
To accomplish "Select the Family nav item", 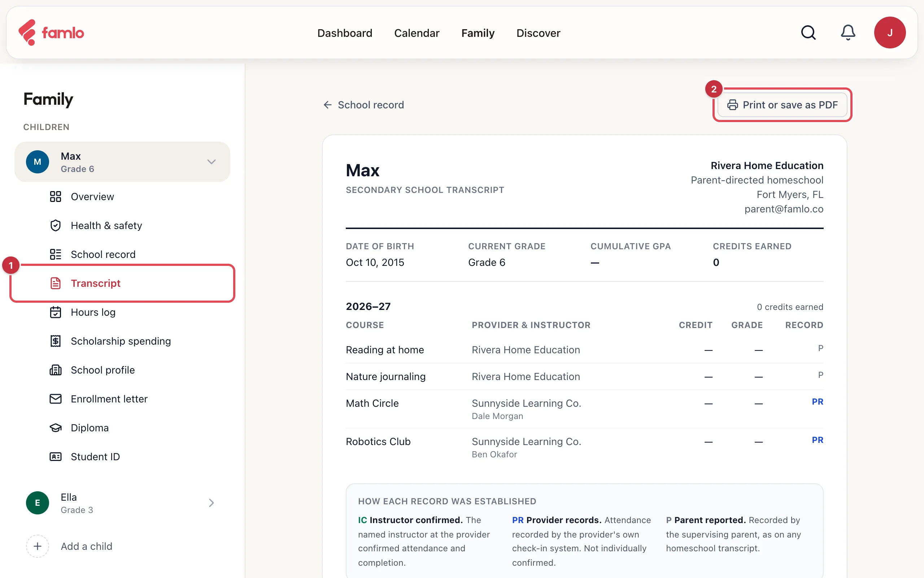I will pos(478,33).
